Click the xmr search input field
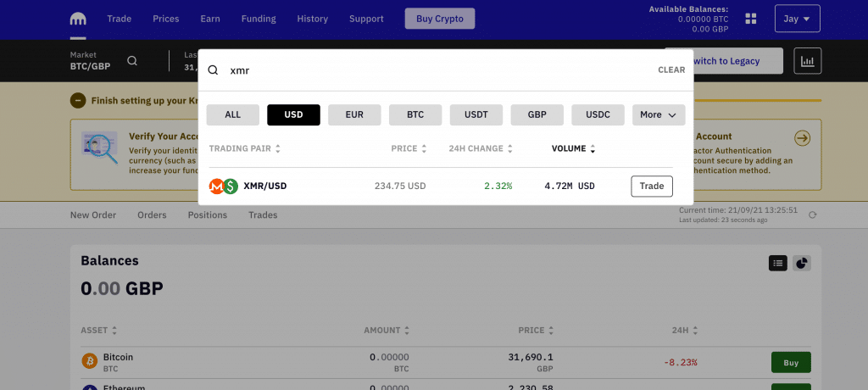The height and width of the screenshot is (390, 868). pos(437,70)
